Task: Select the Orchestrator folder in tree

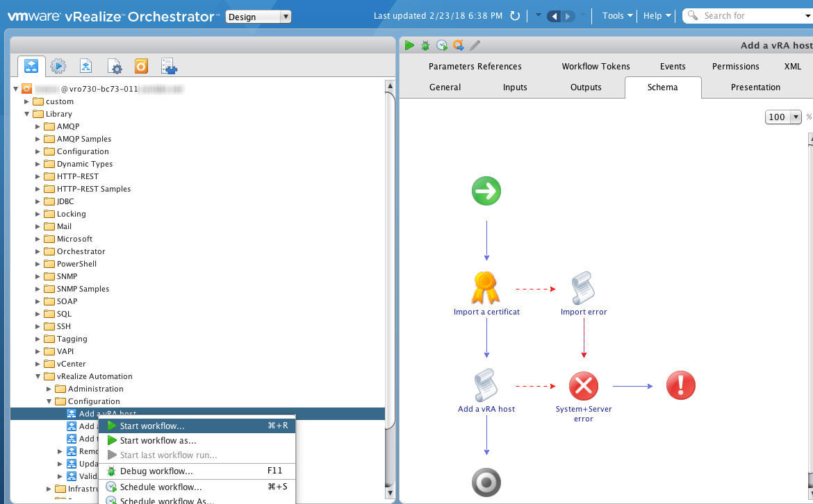Action: click(81, 251)
